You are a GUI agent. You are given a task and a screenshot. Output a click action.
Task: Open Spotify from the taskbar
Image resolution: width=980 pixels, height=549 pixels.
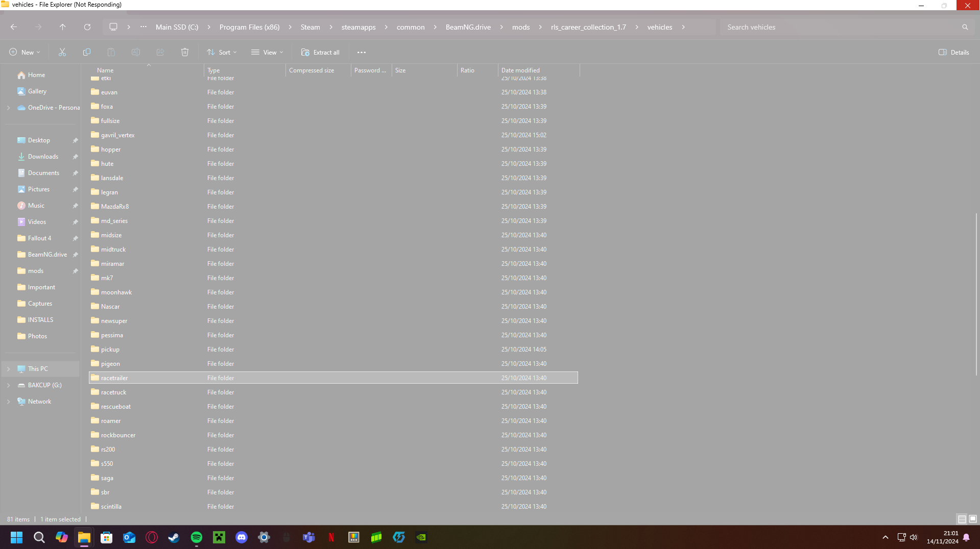(197, 537)
